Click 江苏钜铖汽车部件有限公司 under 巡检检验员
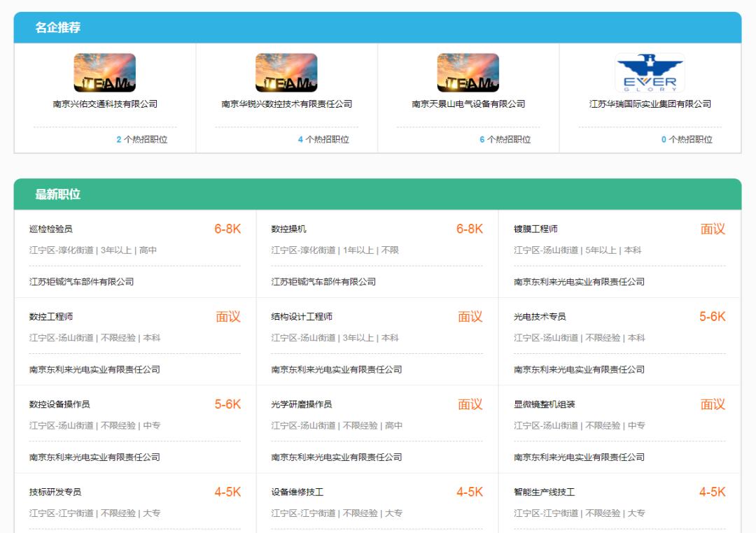 point(81,282)
